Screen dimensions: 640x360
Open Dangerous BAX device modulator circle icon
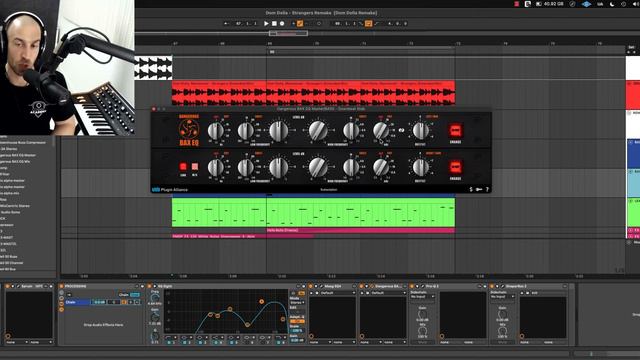(x=362, y=336)
